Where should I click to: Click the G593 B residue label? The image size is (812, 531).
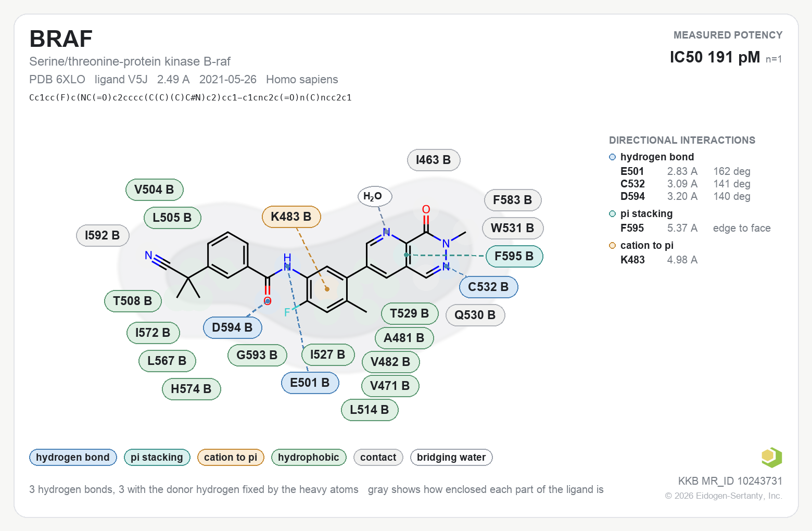[257, 355]
